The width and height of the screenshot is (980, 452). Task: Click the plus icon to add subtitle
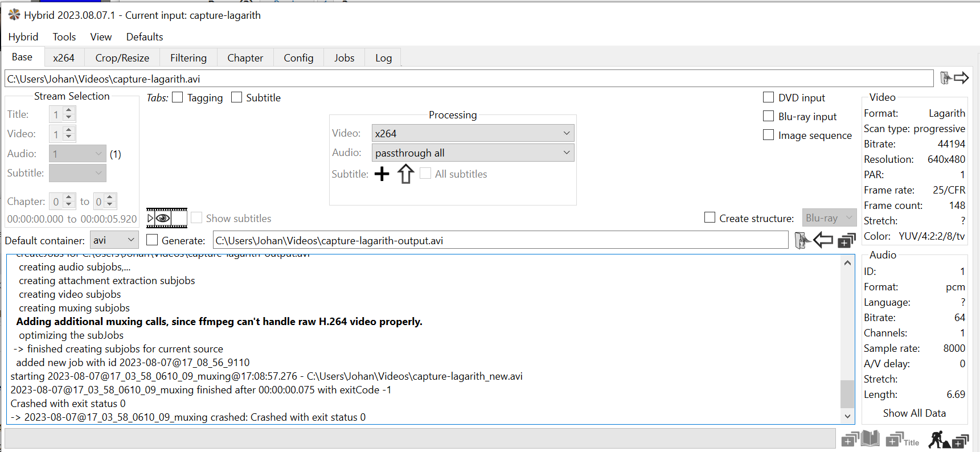pos(382,174)
